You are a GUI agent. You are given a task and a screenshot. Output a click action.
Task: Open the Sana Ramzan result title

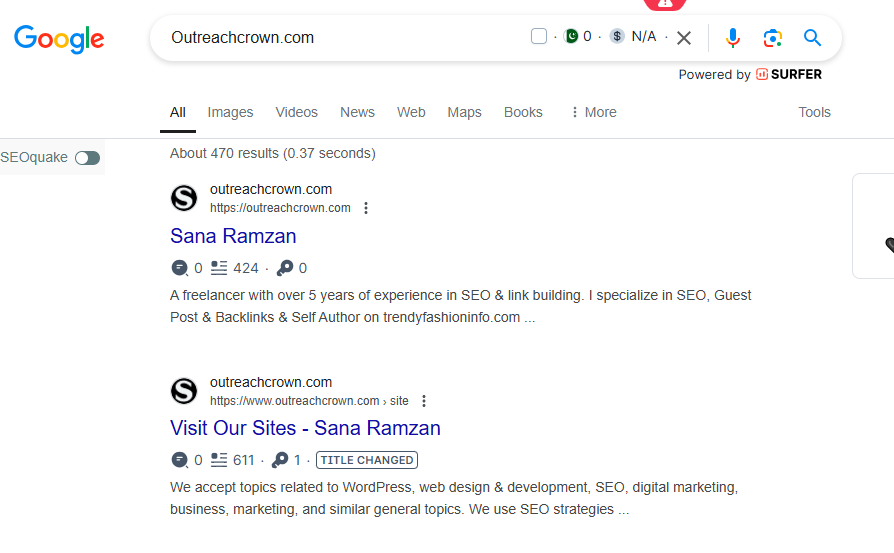pyautogui.click(x=233, y=236)
